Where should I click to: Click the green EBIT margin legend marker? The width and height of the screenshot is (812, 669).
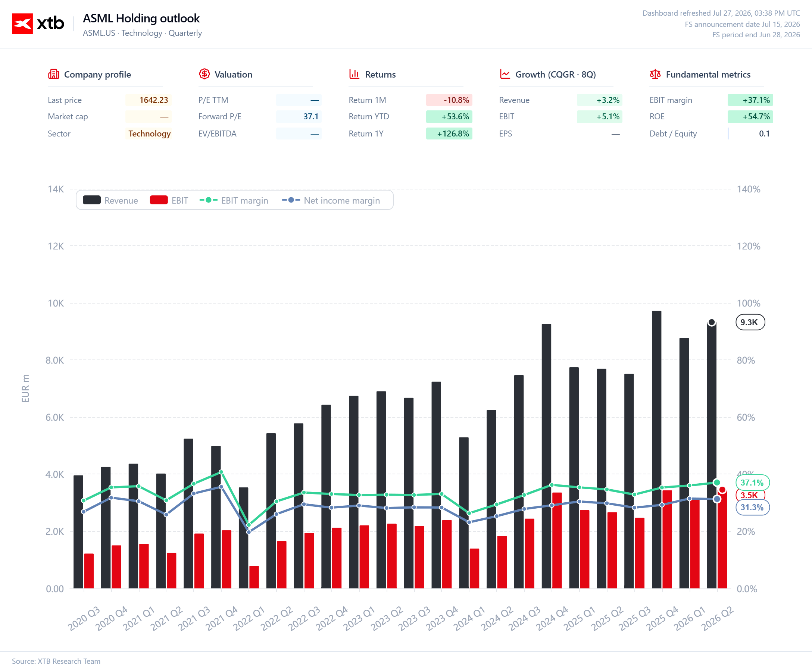[209, 200]
